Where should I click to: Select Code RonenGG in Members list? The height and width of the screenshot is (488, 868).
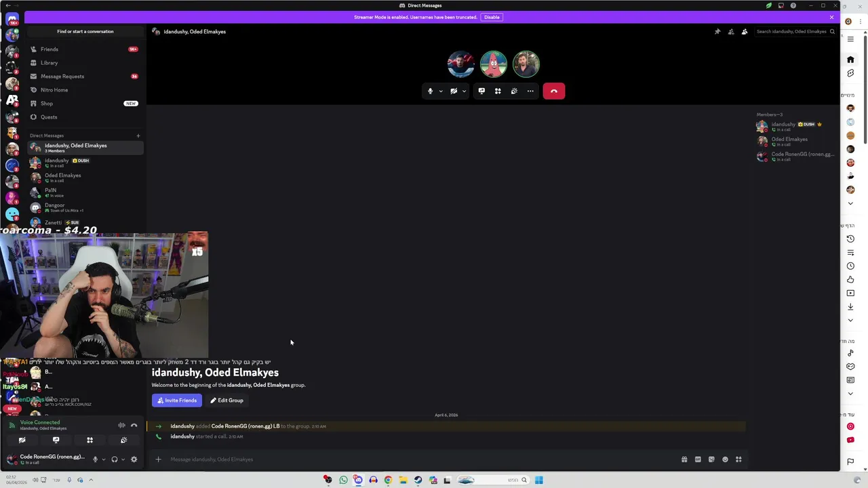795,157
